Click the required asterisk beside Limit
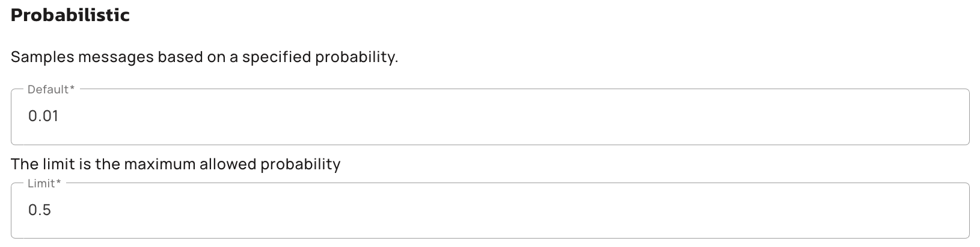This screenshot has width=980, height=247. pyautogui.click(x=59, y=183)
